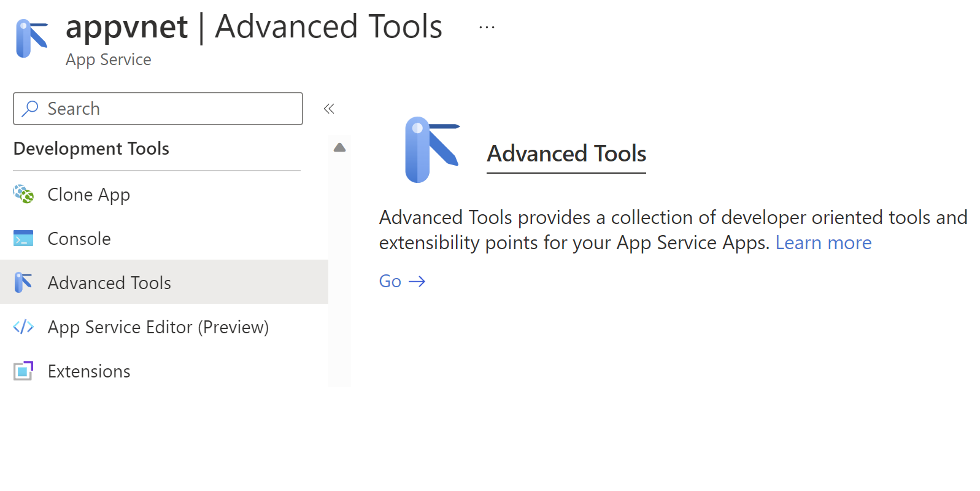Collapse the sidebar with double chevron
Viewport: 980px width, 491px height.
[x=329, y=109]
